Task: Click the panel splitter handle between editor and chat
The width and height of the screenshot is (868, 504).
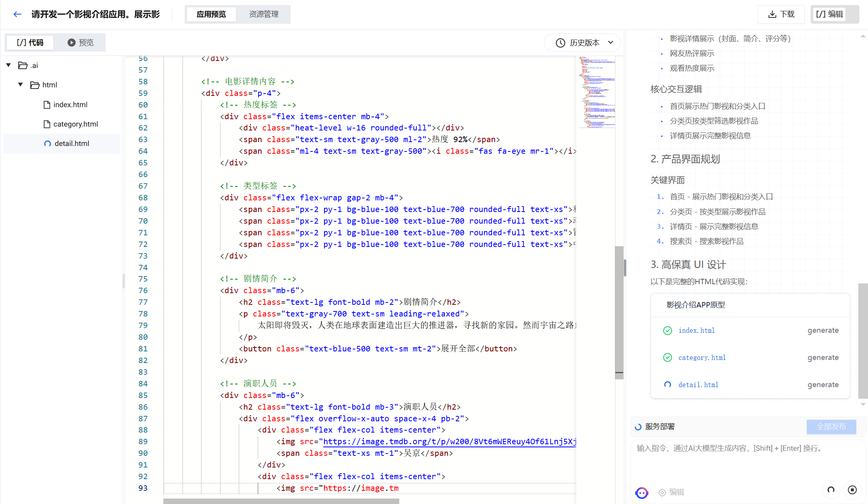Action: tap(625, 268)
